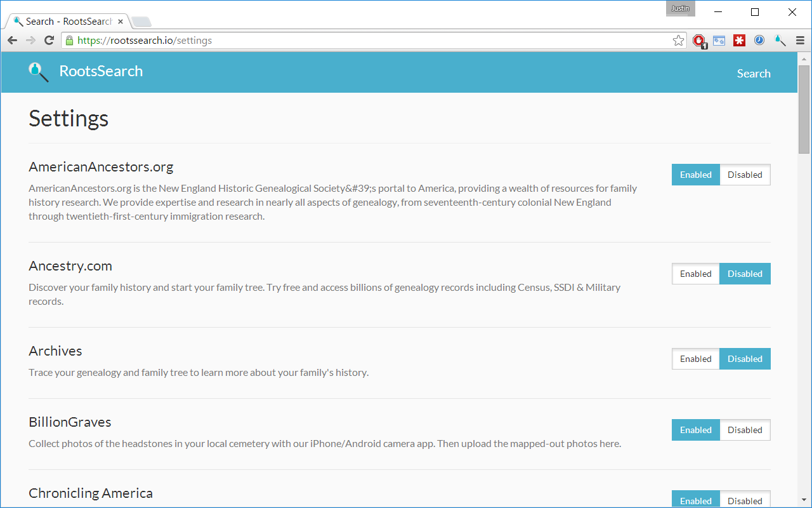This screenshot has height=508, width=812.
Task: Click the RootsSearch magnifier logo in header
Action: click(38, 72)
